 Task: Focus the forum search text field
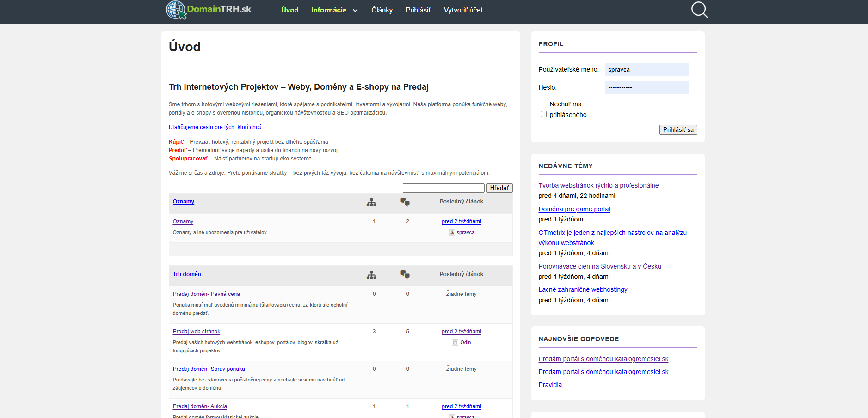tap(443, 188)
